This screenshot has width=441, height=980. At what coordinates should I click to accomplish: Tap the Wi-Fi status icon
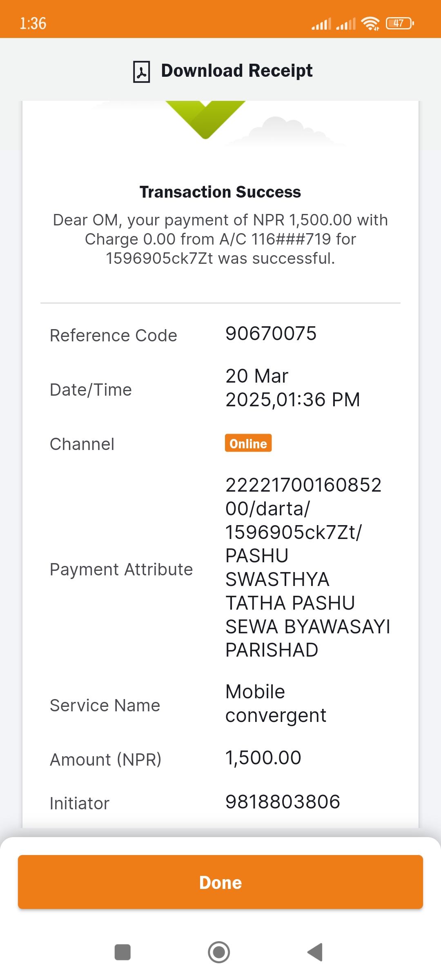click(x=371, y=24)
